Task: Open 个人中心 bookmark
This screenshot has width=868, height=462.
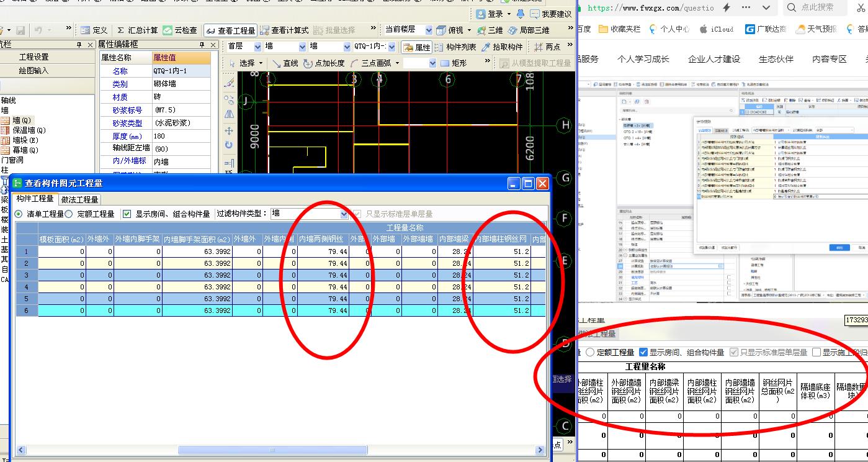Action: pyautogui.click(x=668, y=29)
